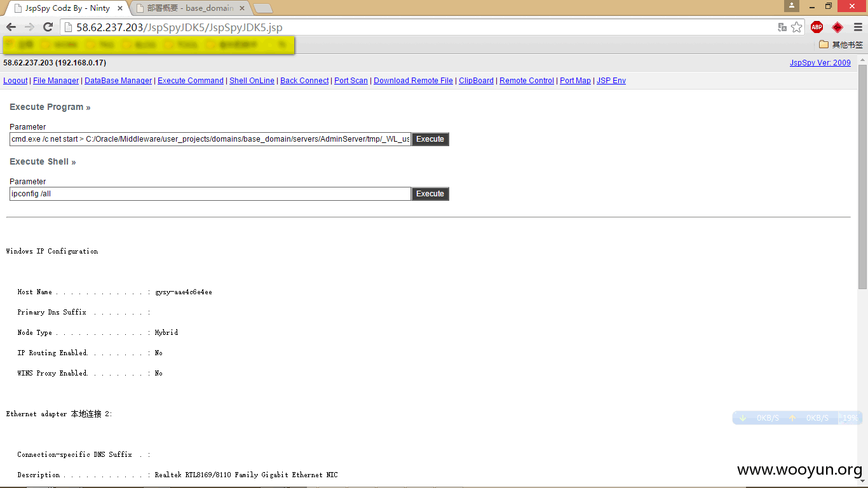This screenshot has width=868, height=488.
Task: Click host name value gysy-aae4c6e4ee
Action: click(184, 292)
